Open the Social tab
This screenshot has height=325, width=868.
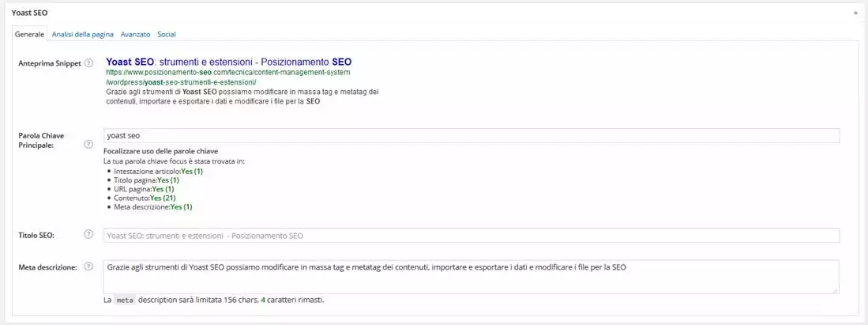coord(167,34)
